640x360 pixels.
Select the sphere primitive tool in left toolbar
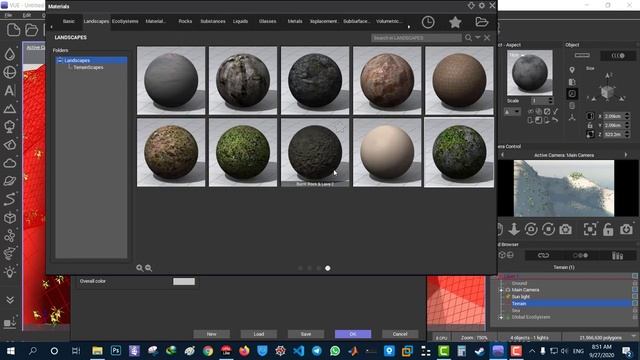tap(10, 72)
